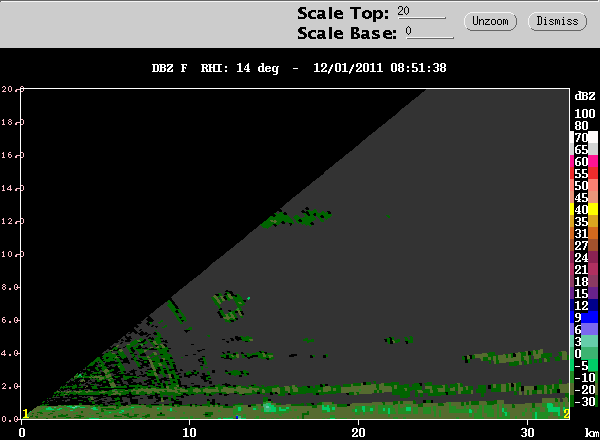The height and width of the screenshot is (440, 600).
Task: Click the 10.0 height axis label
Action: point(11,254)
